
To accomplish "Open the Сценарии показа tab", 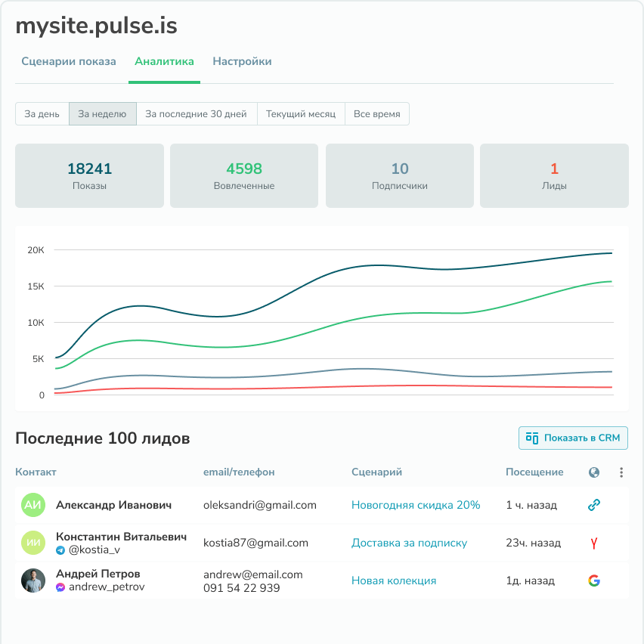I will point(69,62).
